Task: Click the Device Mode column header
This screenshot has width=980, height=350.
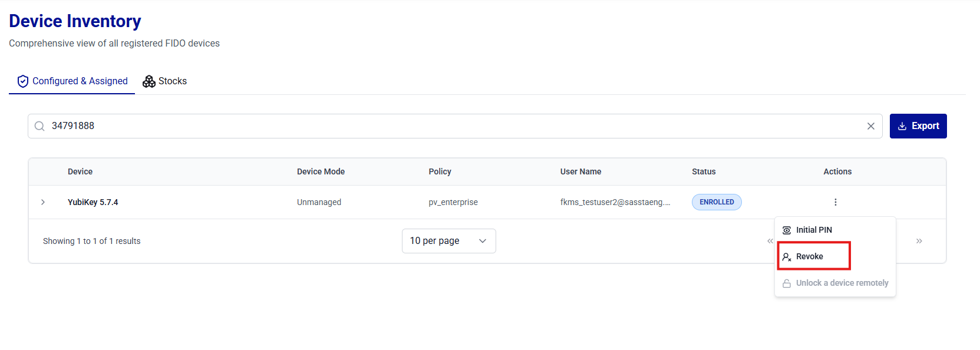Action: click(321, 171)
